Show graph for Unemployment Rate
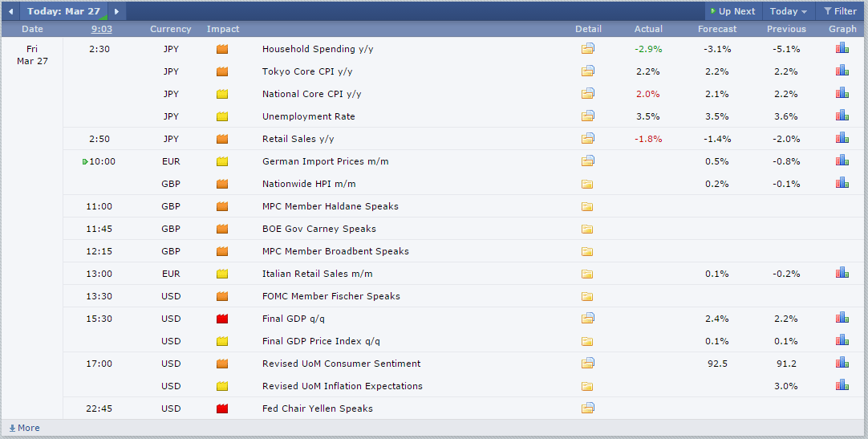 tap(842, 116)
